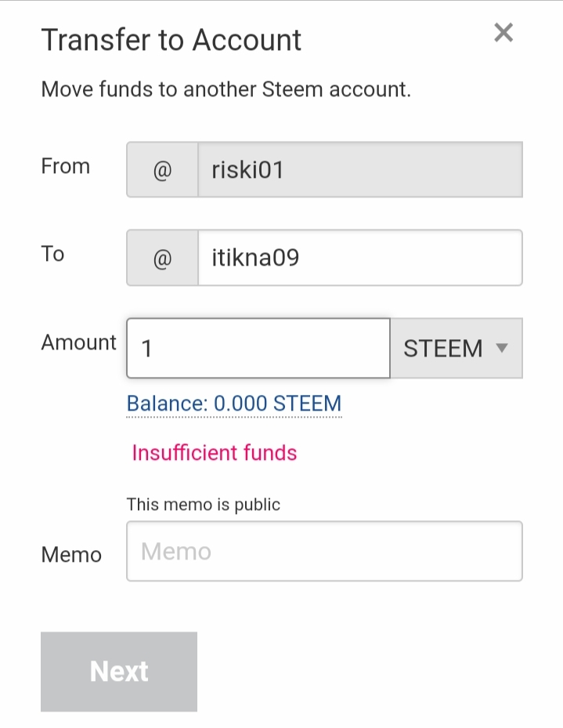Use the Balance: 0.000 STEEM link
The height and width of the screenshot is (728, 563).
pyautogui.click(x=234, y=404)
